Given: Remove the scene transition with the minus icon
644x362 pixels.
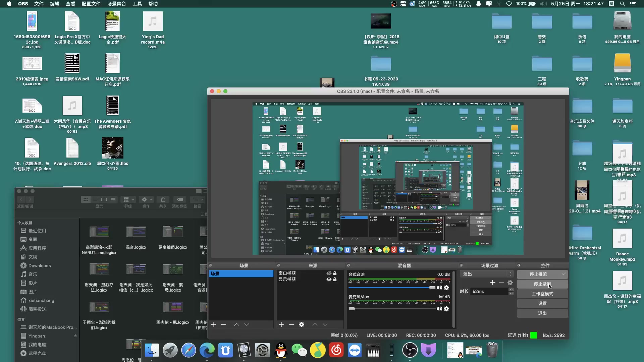Looking at the screenshot, I should pos(501,283).
